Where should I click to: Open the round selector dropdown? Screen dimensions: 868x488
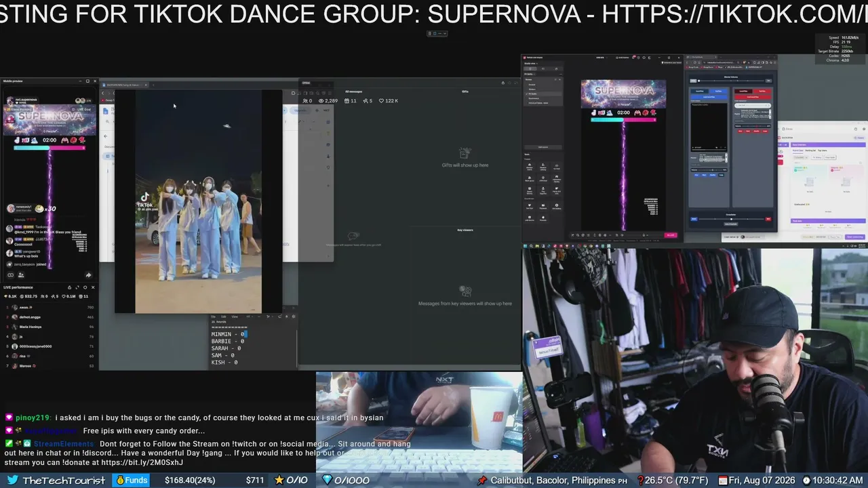[x=801, y=157]
